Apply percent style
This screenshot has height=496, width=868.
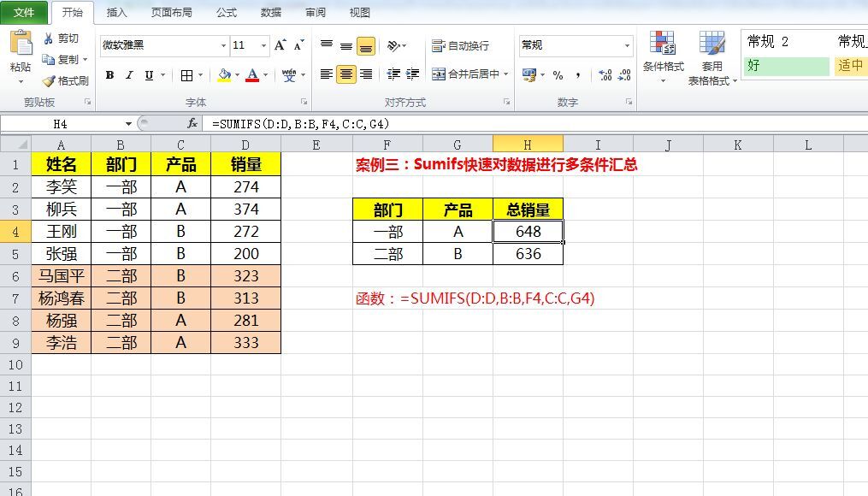[x=558, y=74]
